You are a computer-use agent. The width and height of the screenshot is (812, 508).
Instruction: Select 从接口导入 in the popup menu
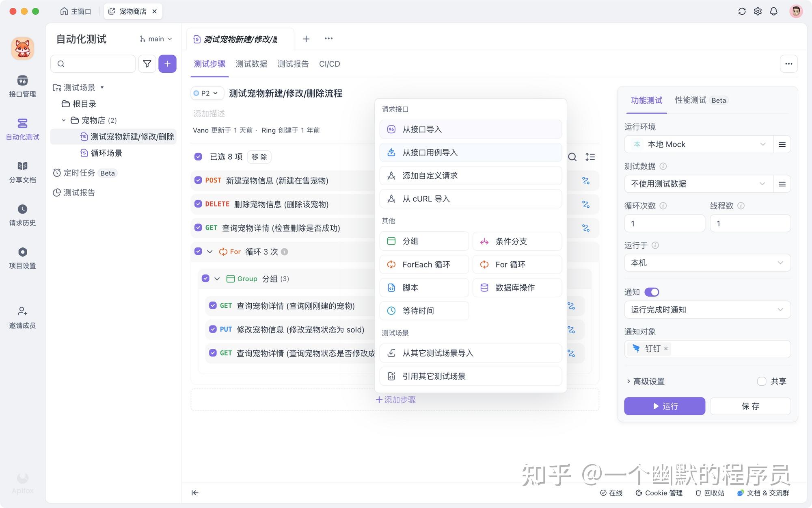coord(471,129)
